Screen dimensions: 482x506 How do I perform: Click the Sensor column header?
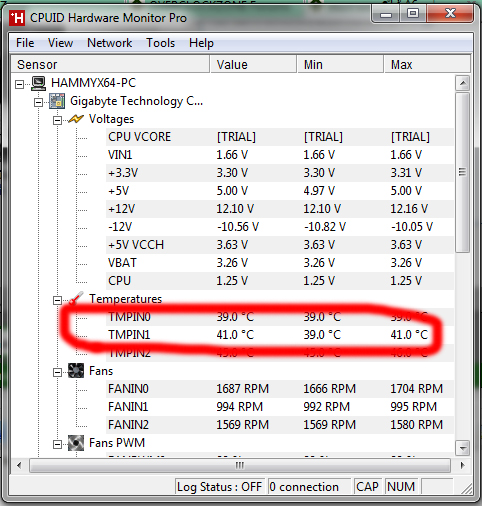click(x=110, y=64)
